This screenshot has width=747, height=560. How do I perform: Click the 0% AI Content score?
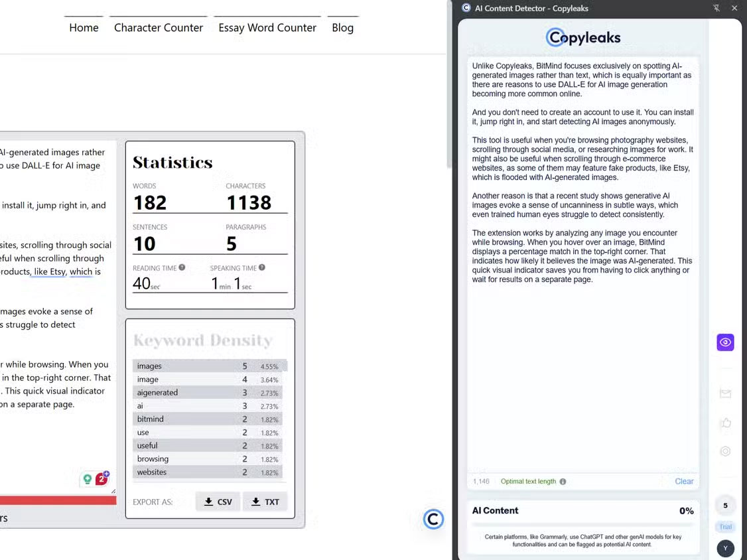(x=686, y=511)
